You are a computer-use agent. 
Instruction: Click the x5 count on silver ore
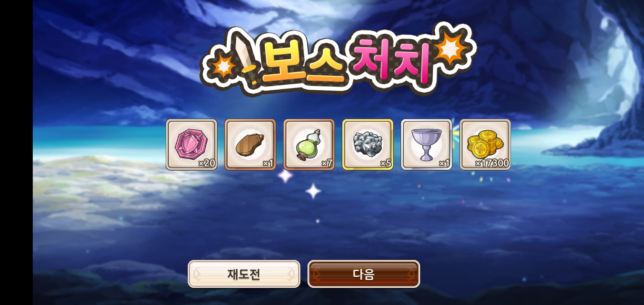click(386, 163)
